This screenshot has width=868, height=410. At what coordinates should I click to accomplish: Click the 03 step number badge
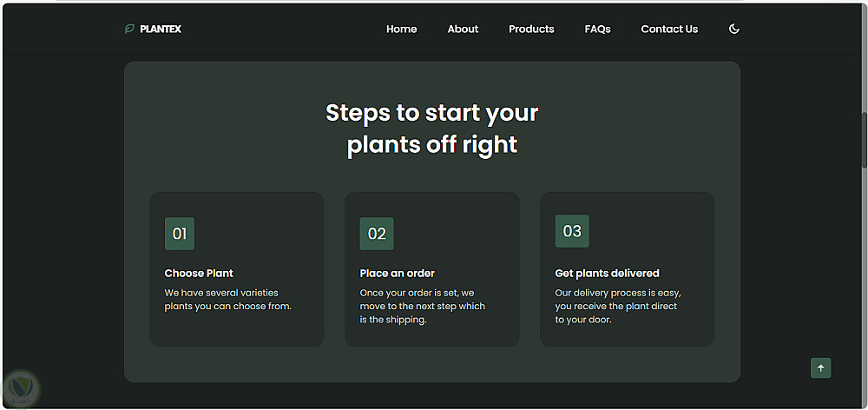click(572, 231)
